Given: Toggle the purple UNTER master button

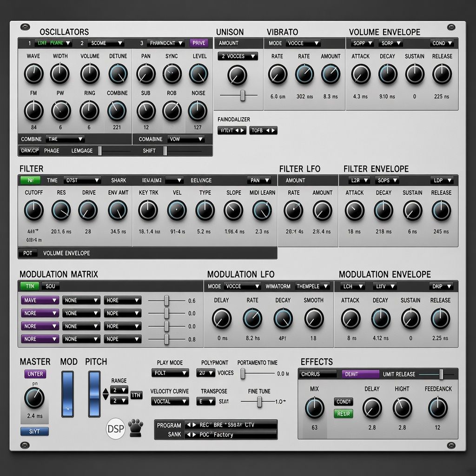Looking at the screenshot, I should click(35, 374).
